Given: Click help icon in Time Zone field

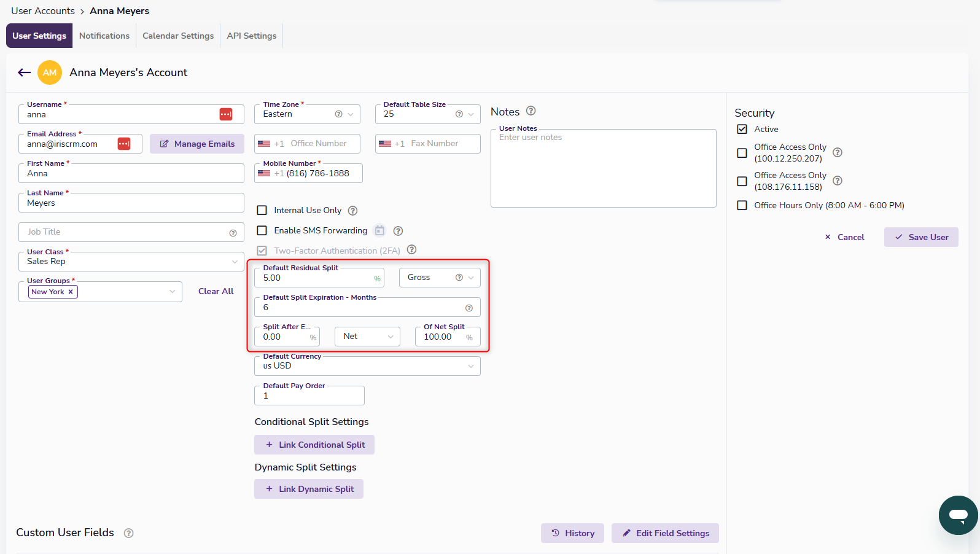Looking at the screenshot, I should pos(338,114).
